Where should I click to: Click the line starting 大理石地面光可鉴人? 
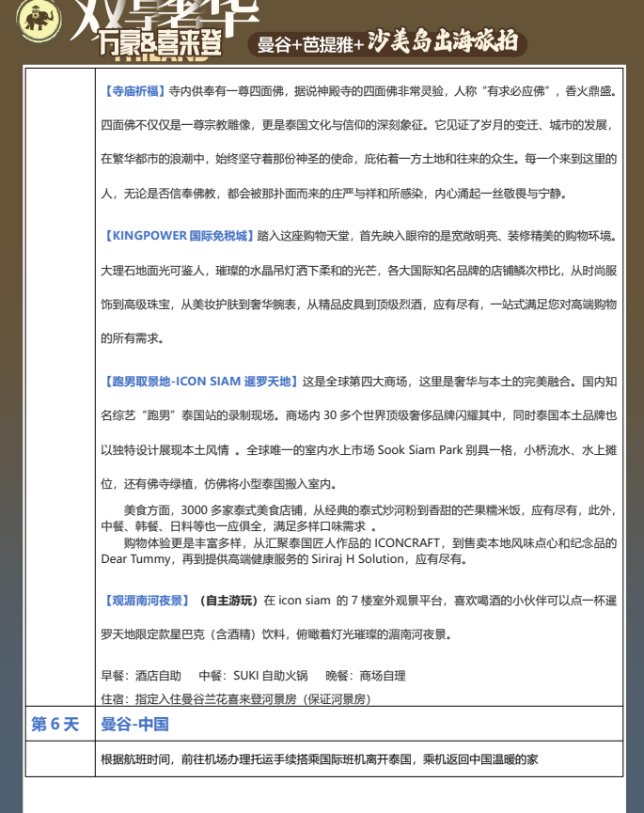point(359,271)
